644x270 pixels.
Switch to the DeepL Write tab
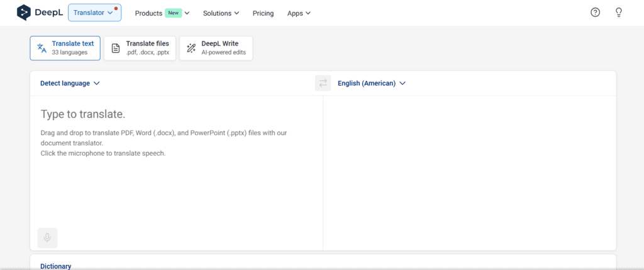216,48
